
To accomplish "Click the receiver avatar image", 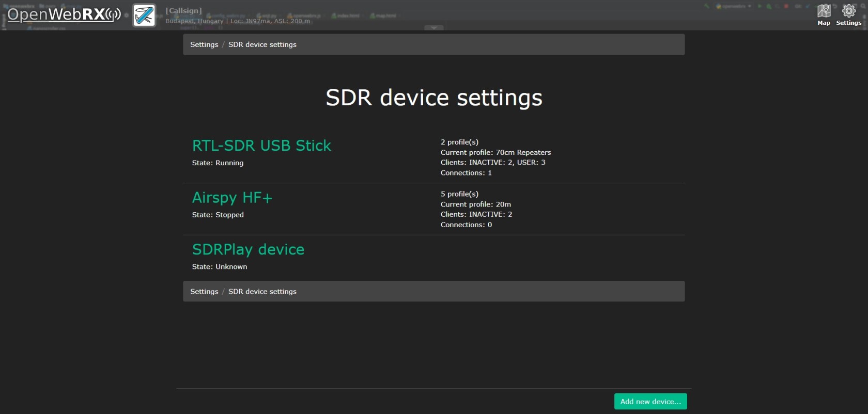I will coord(144,15).
